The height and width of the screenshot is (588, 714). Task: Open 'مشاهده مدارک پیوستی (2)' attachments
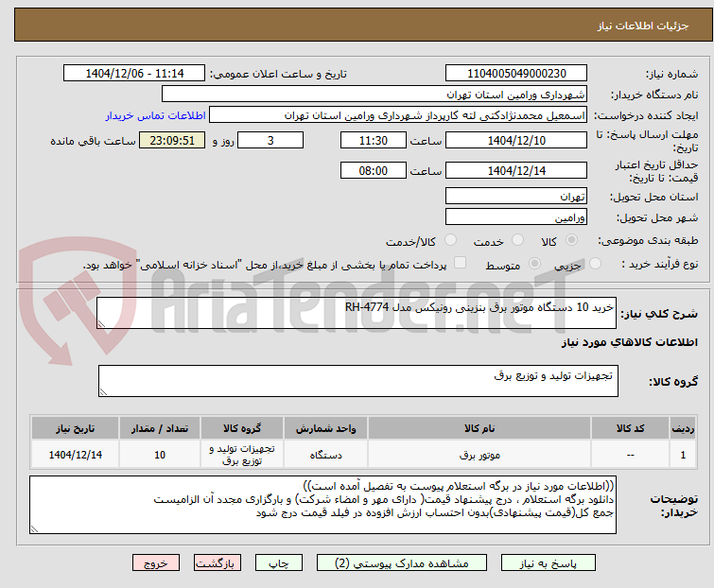pyautogui.click(x=402, y=563)
